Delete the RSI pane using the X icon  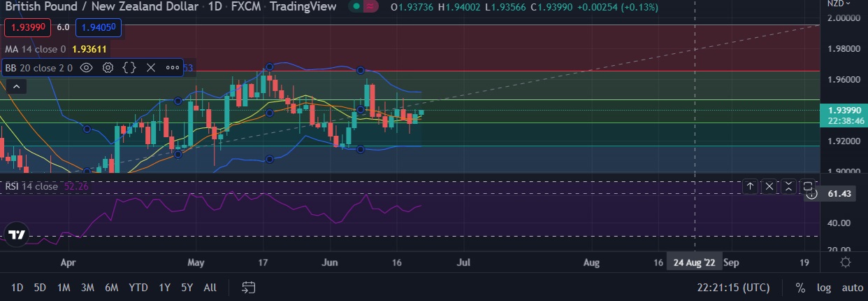769,186
